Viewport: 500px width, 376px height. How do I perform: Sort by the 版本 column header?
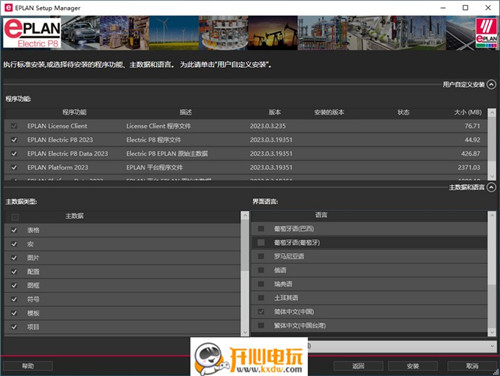click(275, 112)
